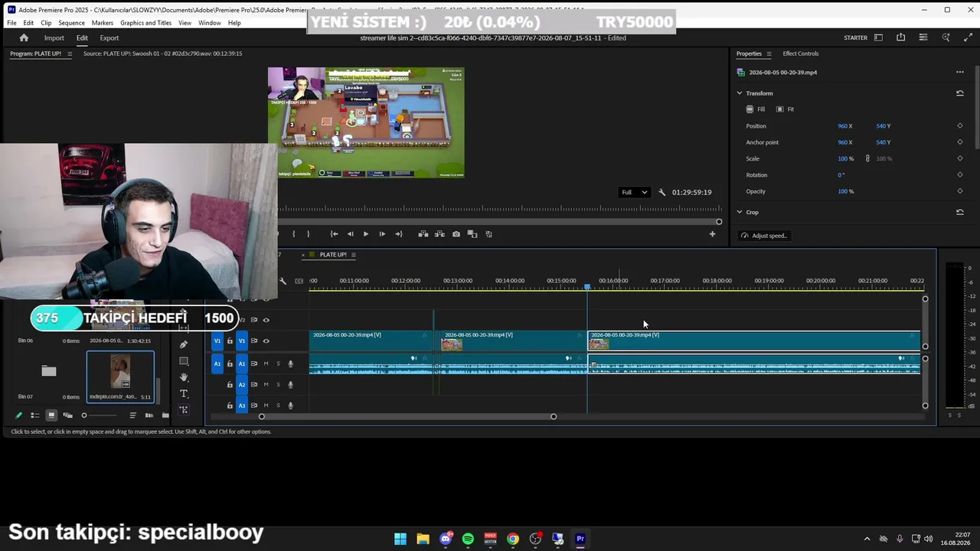The image size is (980, 551).
Task: Open timeline display settings wrench
Action: coord(283,281)
